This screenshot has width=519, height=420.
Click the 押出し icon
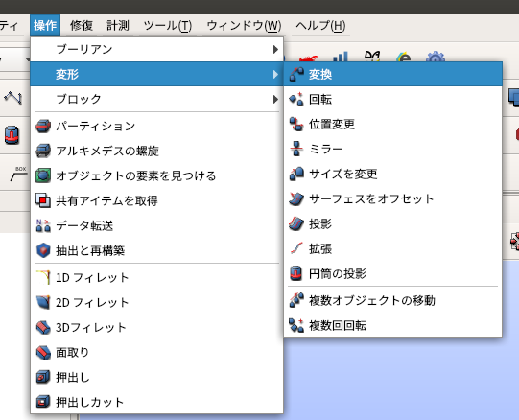[43, 377]
